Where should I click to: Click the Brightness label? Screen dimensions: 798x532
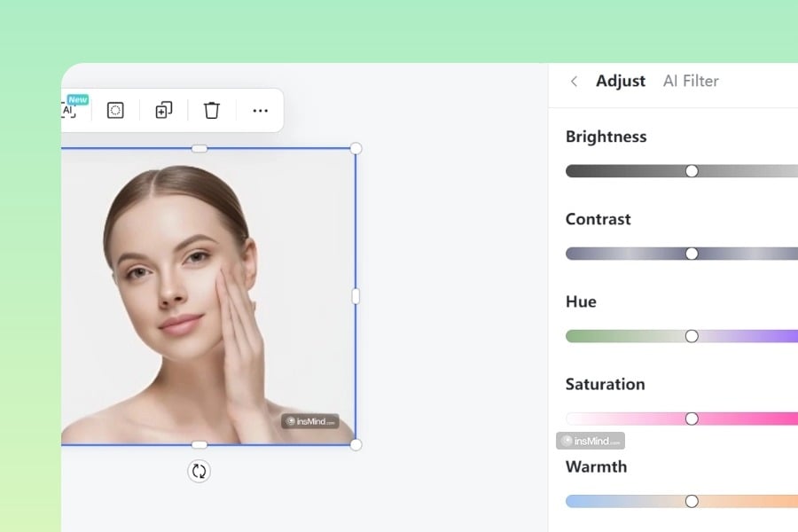pos(606,137)
